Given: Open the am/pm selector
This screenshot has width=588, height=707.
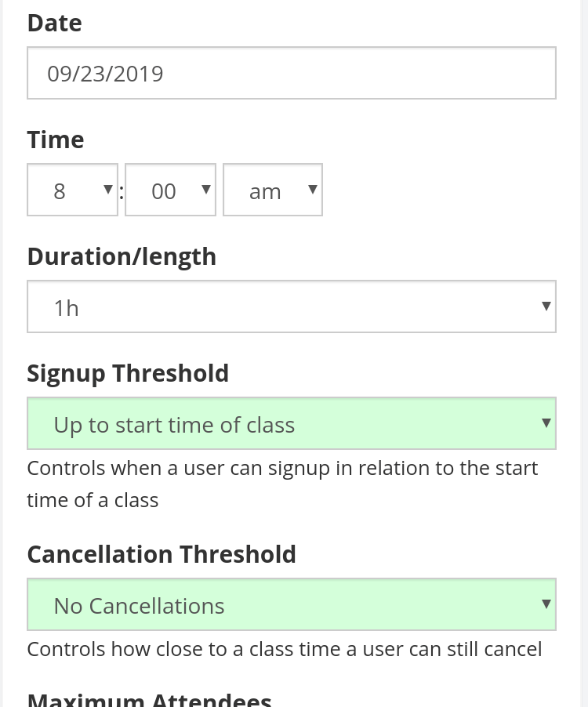Looking at the screenshot, I should [272, 189].
